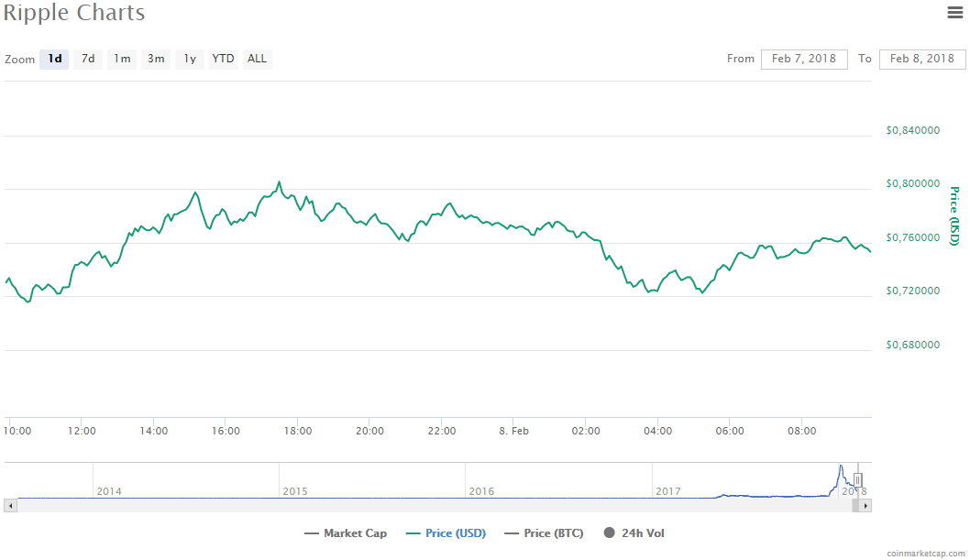Edit the From date field
Viewport: 970px width, 560px height.
(x=804, y=59)
